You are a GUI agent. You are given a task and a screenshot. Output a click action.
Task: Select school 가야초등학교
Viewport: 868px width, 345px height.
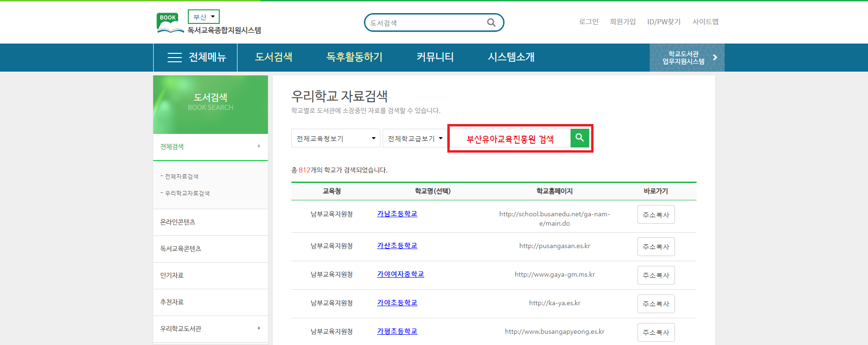click(397, 302)
